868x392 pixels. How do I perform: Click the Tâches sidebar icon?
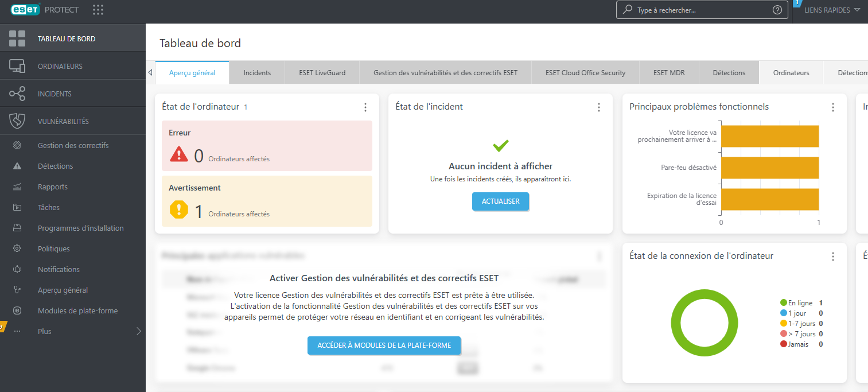pos(17,207)
